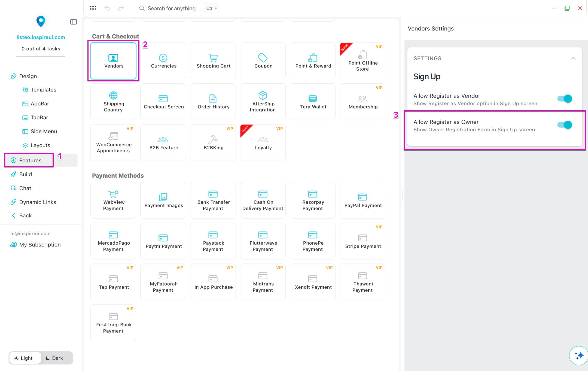Open the Build menu item

tap(25, 174)
